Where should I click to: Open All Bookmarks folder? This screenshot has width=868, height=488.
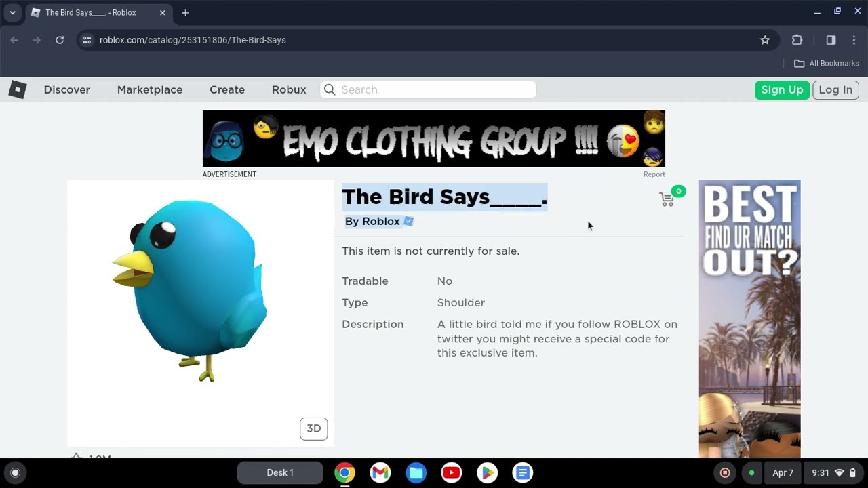[827, 63]
